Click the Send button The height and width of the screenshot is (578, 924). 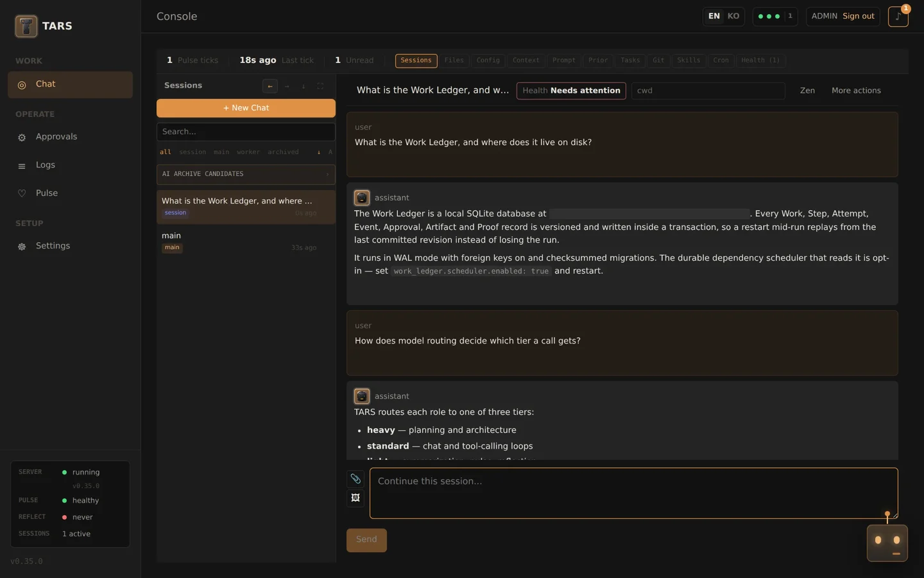click(366, 540)
